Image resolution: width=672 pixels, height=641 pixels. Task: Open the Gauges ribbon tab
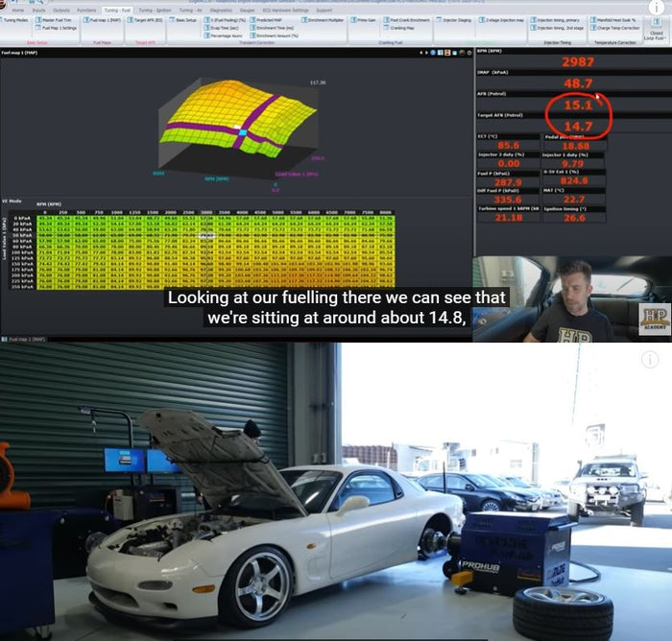coord(248,10)
